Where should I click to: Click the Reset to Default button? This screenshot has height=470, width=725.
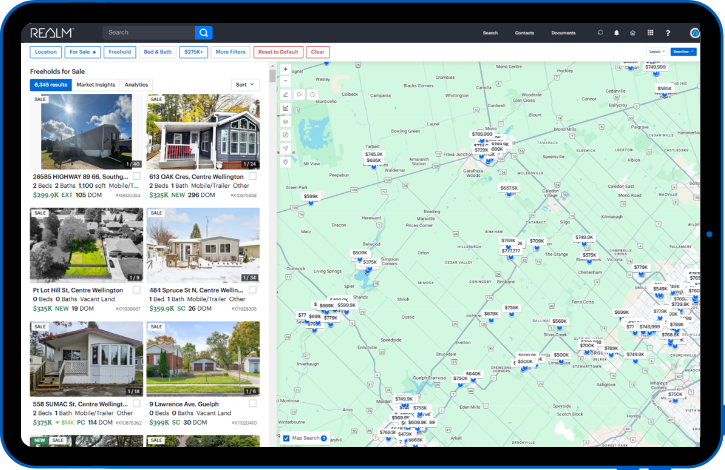[278, 51]
